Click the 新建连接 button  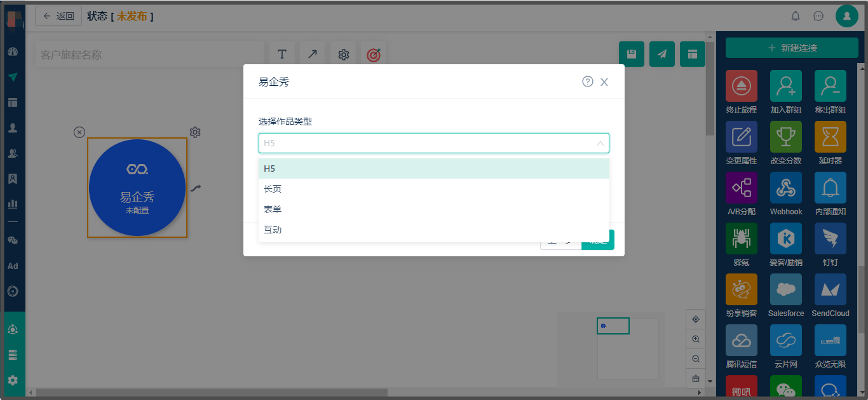792,48
